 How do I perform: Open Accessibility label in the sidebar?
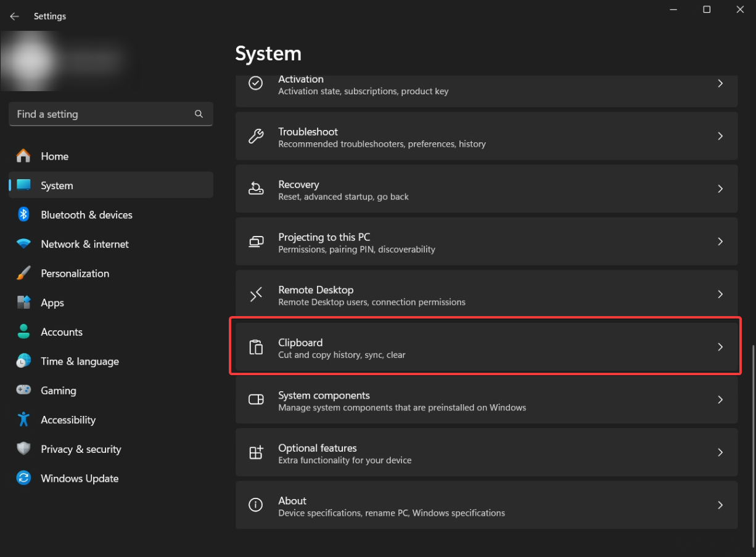click(x=68, y=420)
